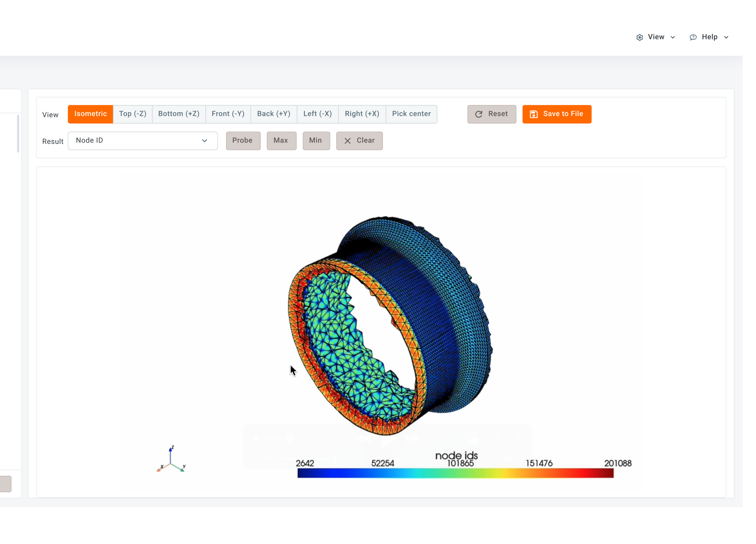Image resolution: width=756 pixels, height=544 pixels.
Task: Switch to Isometric view
Action: coord(90,114)
